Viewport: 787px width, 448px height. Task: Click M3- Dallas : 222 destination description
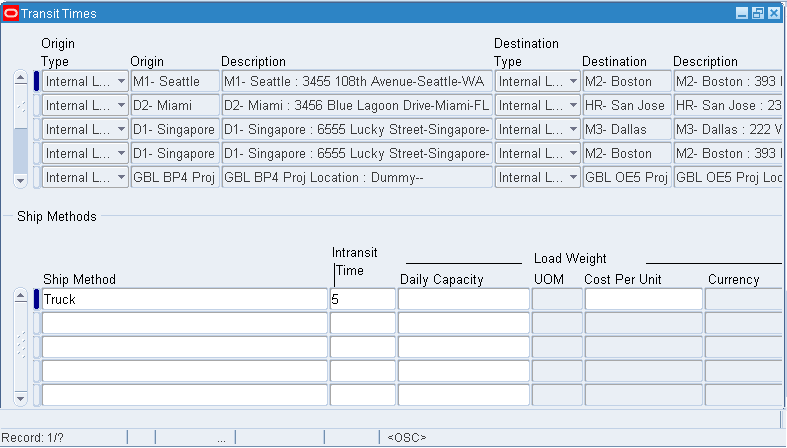click(x=729, y=129)
